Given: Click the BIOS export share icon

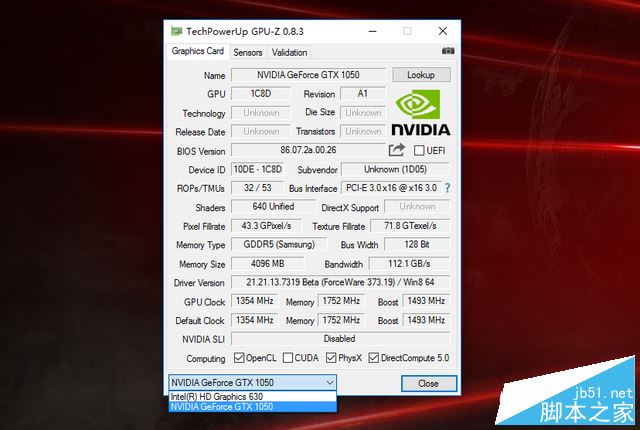Looking at the screenshot, I should coord(396,150).
